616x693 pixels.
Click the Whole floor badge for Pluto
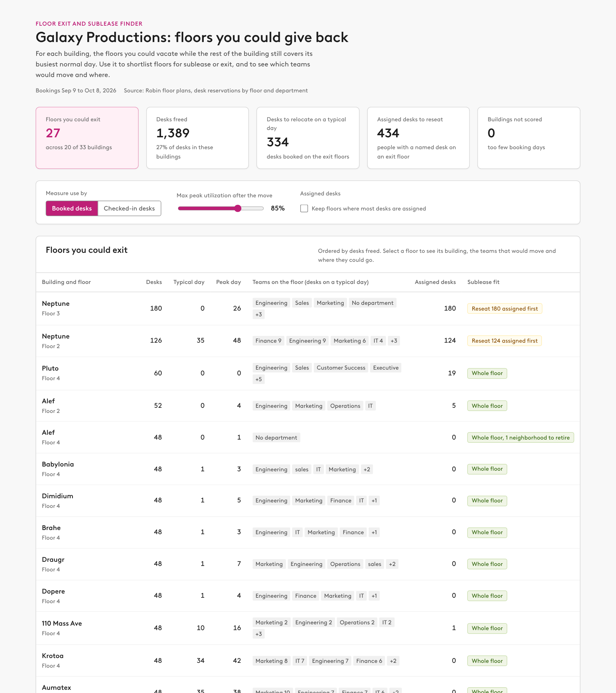[487, 373]
